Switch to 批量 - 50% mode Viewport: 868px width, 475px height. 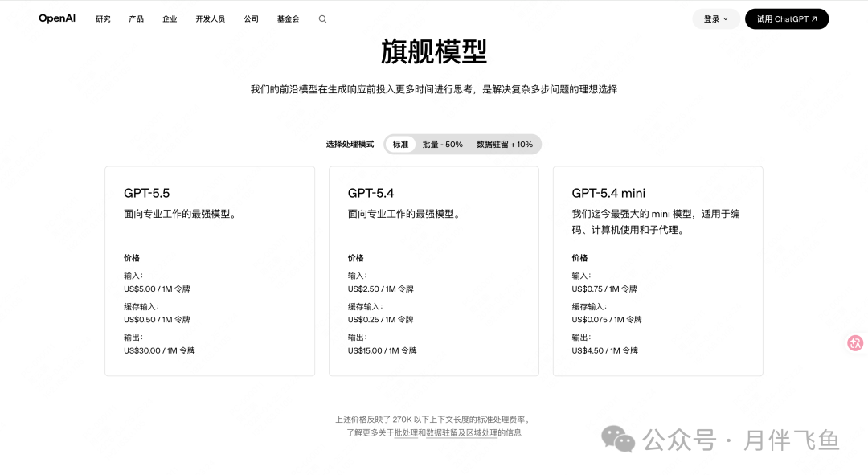pyautogui.click(x=442, y=145)
